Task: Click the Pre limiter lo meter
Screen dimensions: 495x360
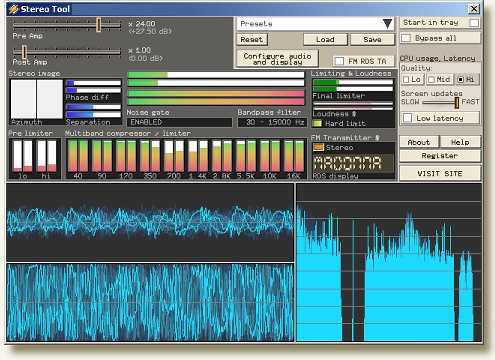Action: point(23,156)
